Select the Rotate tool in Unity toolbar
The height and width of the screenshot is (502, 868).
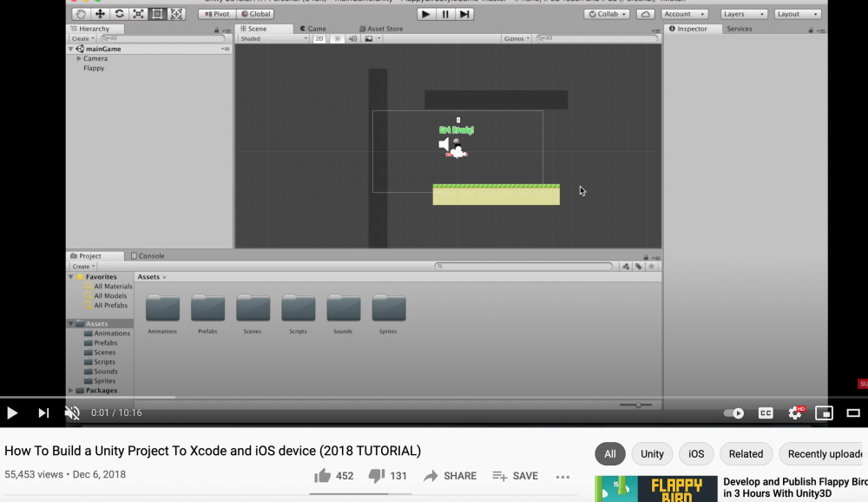119,14
